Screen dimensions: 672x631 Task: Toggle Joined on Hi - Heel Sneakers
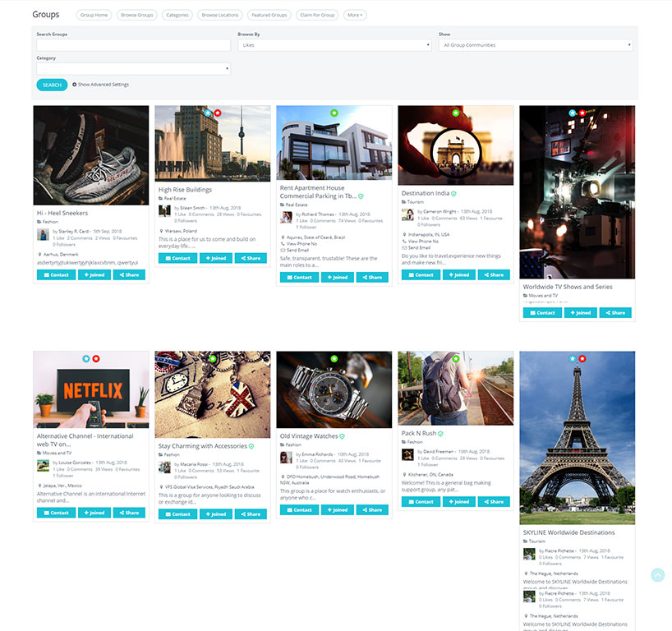point(91,274)
